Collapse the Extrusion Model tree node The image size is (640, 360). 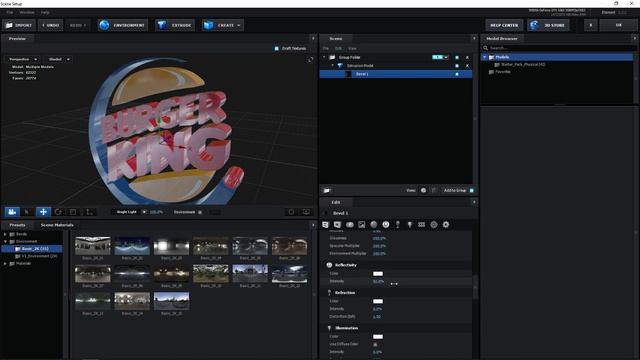[x=332, y=66]
